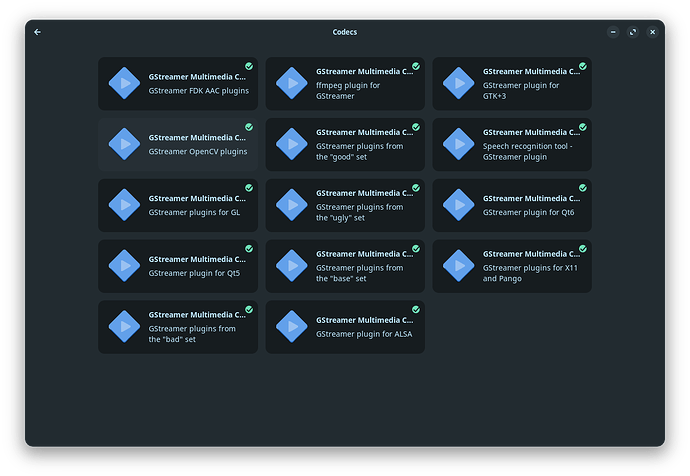Click installed checkmark on Qt5 plugin card
Screen dimensions: 690x476
(249, 249)
